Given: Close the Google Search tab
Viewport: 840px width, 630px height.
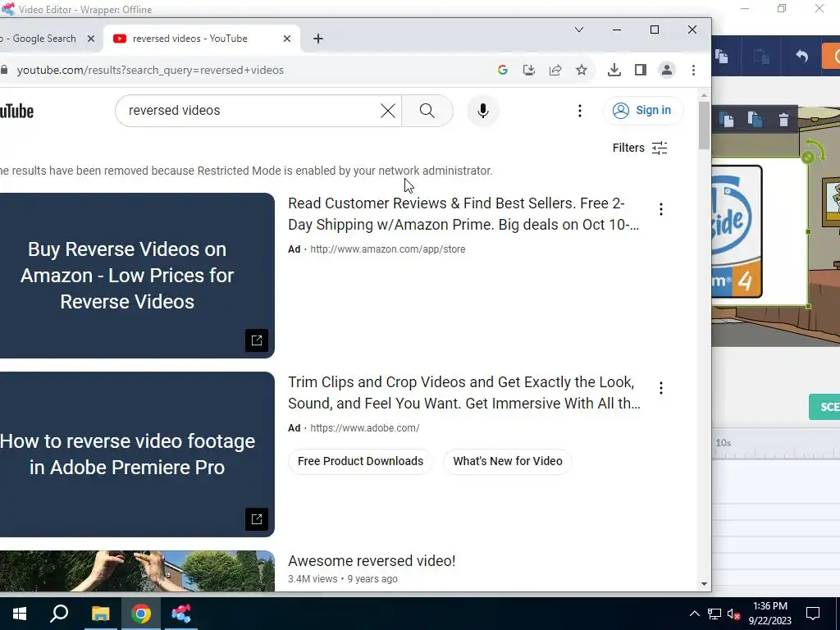Looking at the screenshot, I should click(90, 39).
